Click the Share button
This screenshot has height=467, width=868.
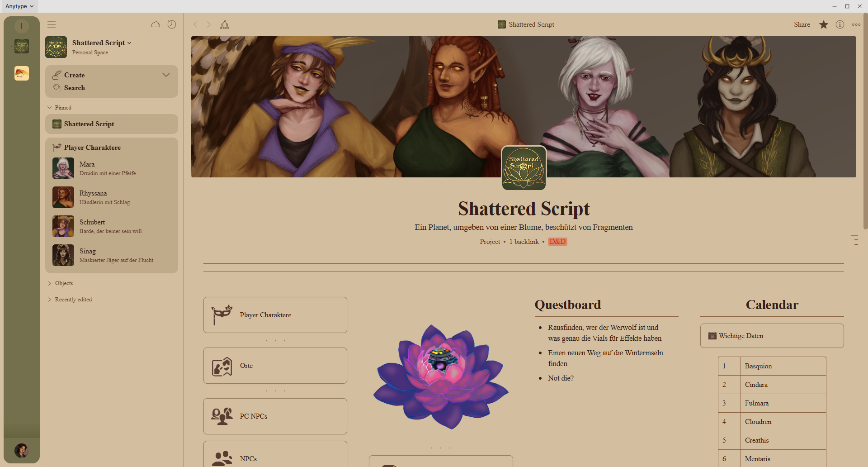[x=802, y=24]
